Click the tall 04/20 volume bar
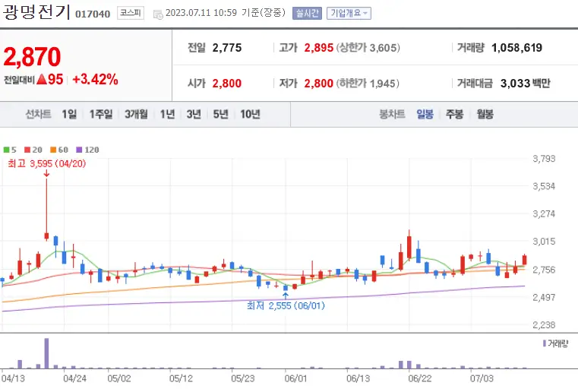Image resolution: width=578 pixels, height=392 pixels. point(46,353)
